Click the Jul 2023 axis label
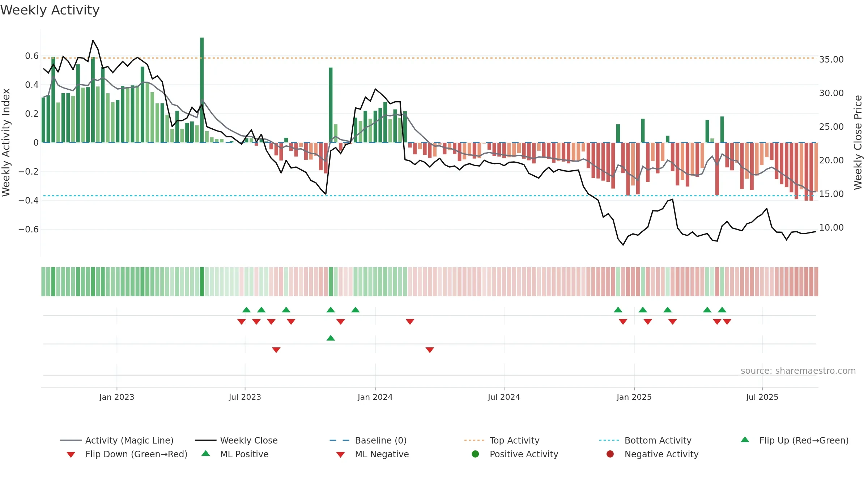This screenshot has height=488, width=868. [245, 397]
